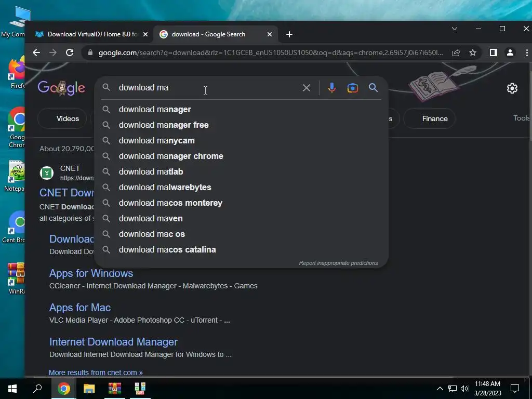Share this page from the address bar
Image resolution: width=532 pixels, height=399 pixels.
coord(456,52)
